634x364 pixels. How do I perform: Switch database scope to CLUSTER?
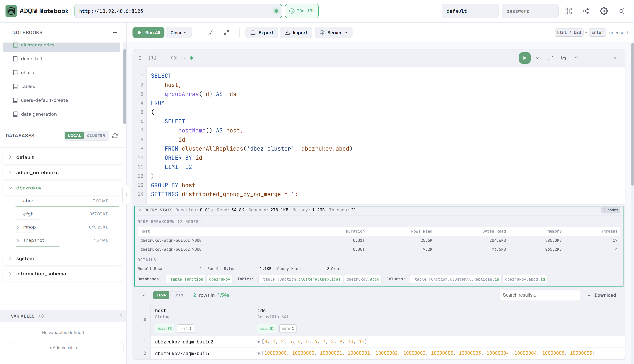(x=96, y=136)
